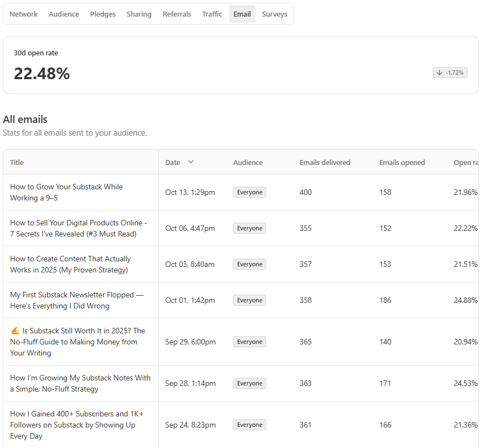Open 'My First Substack Newsletter Flopped' email
482x448 pixels.
tap(77, 300)
